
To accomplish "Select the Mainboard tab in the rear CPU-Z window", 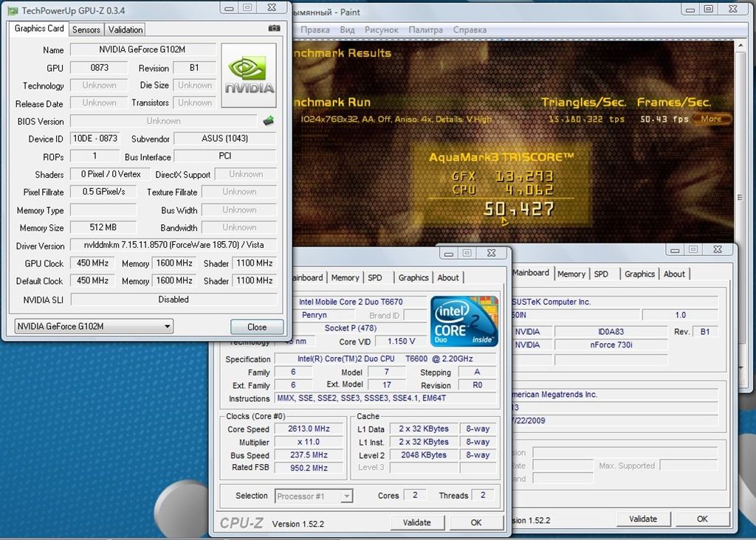I will pos(530,273).
